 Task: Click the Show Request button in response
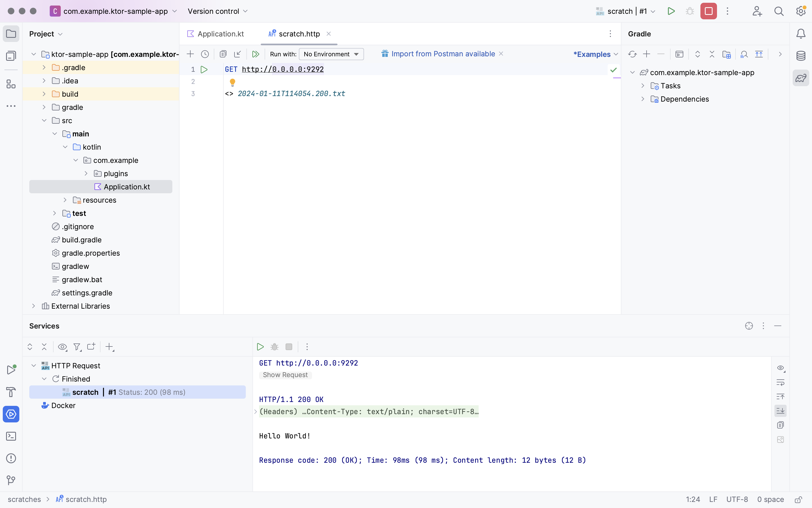pos(285,375)
